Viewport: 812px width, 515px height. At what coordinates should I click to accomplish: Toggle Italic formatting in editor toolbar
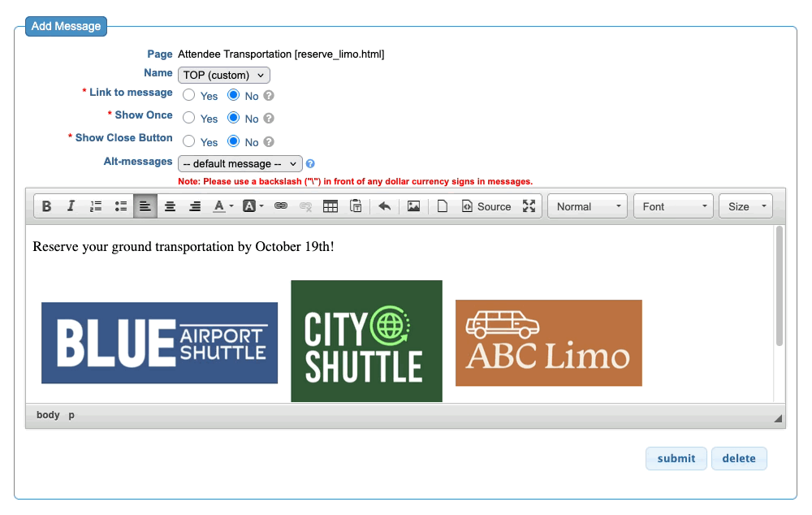click(71, 206)
